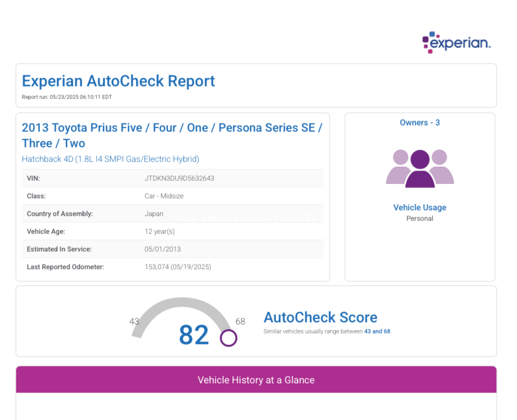Click the Owners - 3 heading
The width and height of the screenshot is (517, 420).
(x=420, y=122)
